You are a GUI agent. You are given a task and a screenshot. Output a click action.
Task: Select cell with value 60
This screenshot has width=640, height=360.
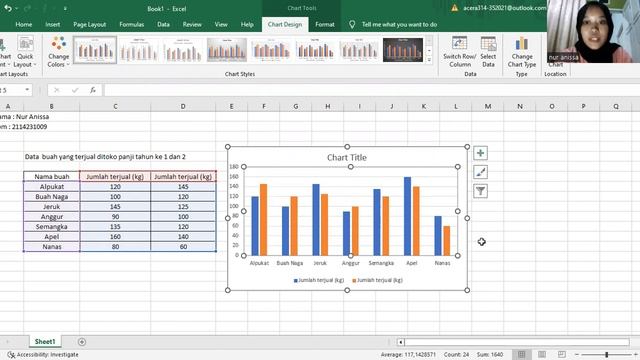click(183, 247)
